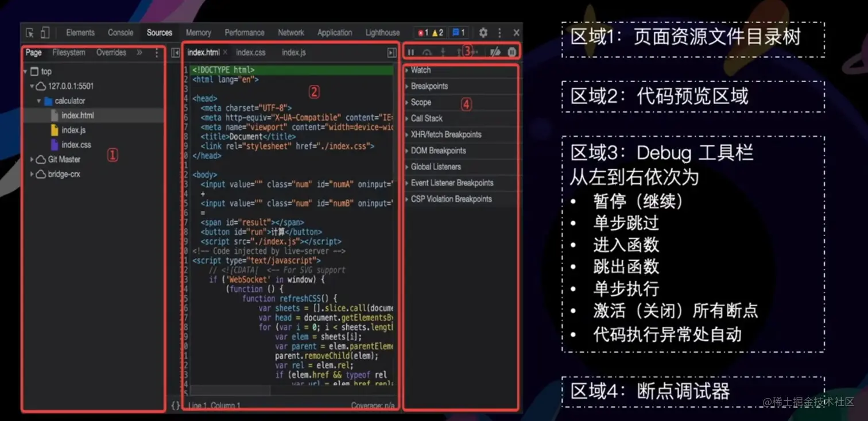The width and height of the screenshot is (868, 421).
Task: Click the purple index.css file icon
Action: click(x=55, y=145)
